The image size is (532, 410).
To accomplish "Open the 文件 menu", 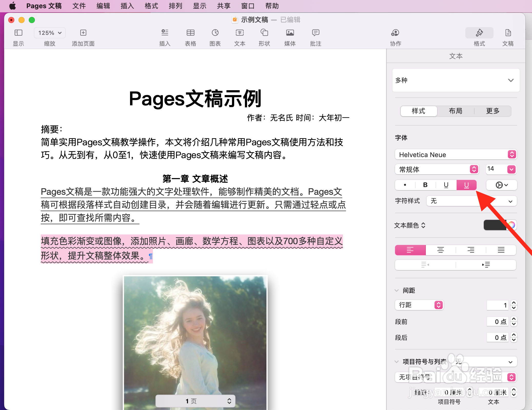I will (x=79, y=6).
